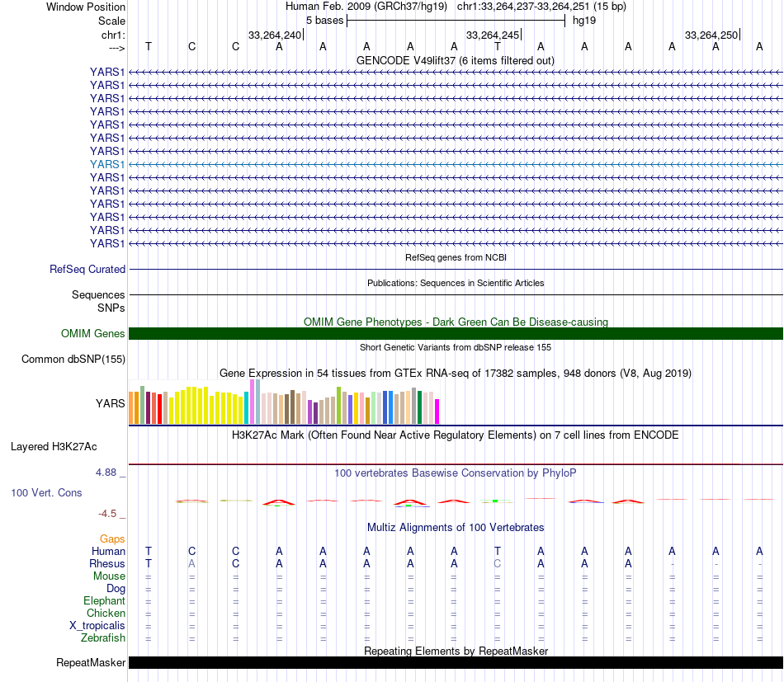This screenshot has height=682, width=784.
Task: Click the Window Position track label
Action: click(x=86, y=7)
